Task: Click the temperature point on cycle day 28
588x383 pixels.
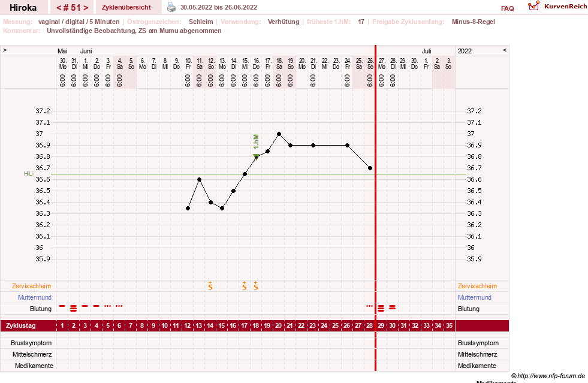Action: pos(370,168)
